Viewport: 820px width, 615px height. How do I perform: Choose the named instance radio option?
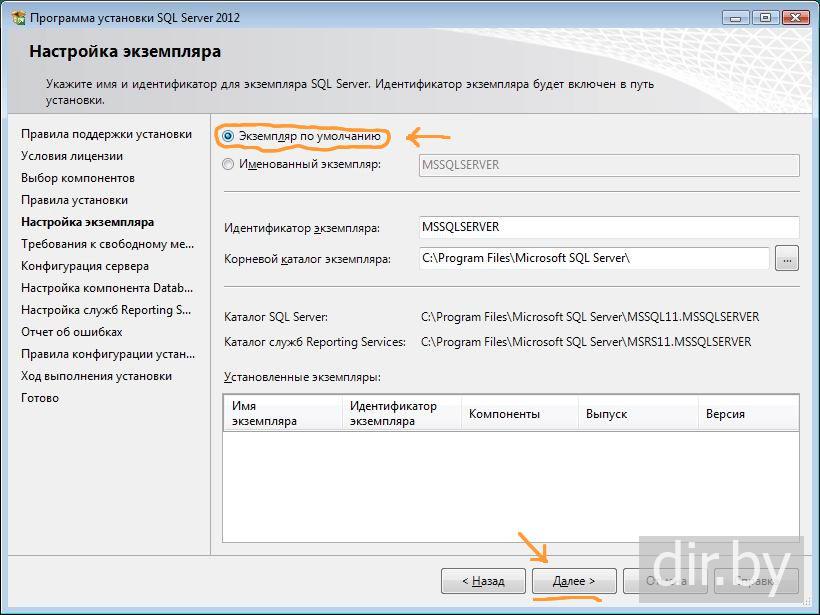tap(229, 164)
